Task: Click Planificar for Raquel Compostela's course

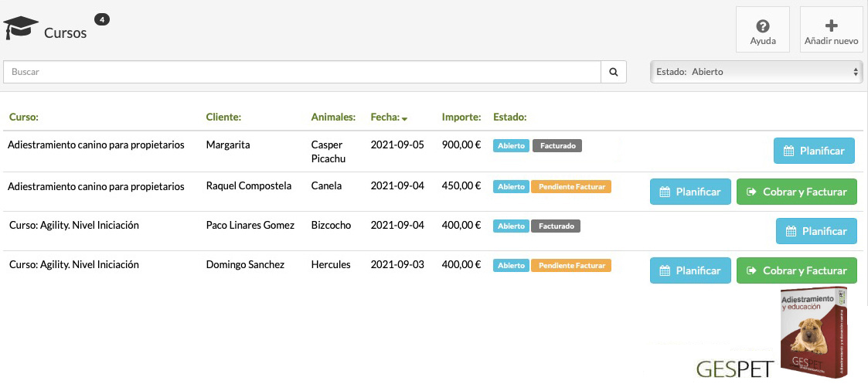Action: click(x=690, y=192)
